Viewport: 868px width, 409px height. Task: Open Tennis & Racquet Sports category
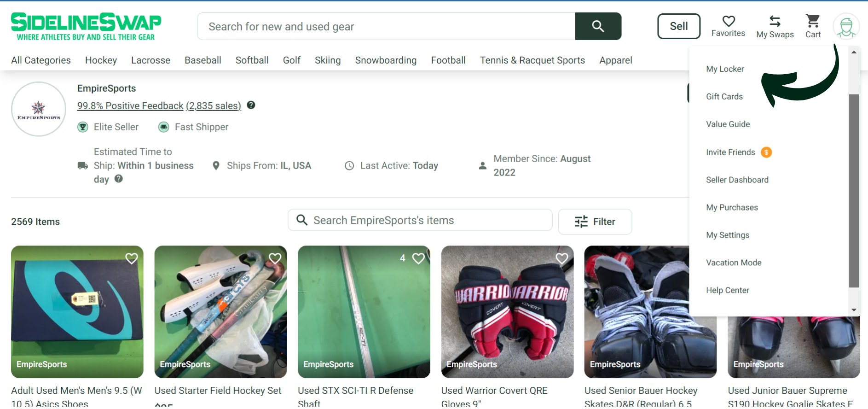(x=532, y=60)
